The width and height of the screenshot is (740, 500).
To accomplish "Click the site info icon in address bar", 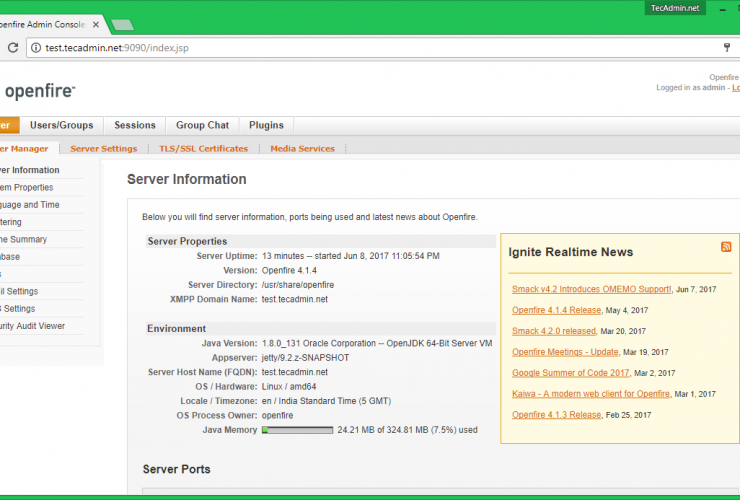I will pos(36,47).
